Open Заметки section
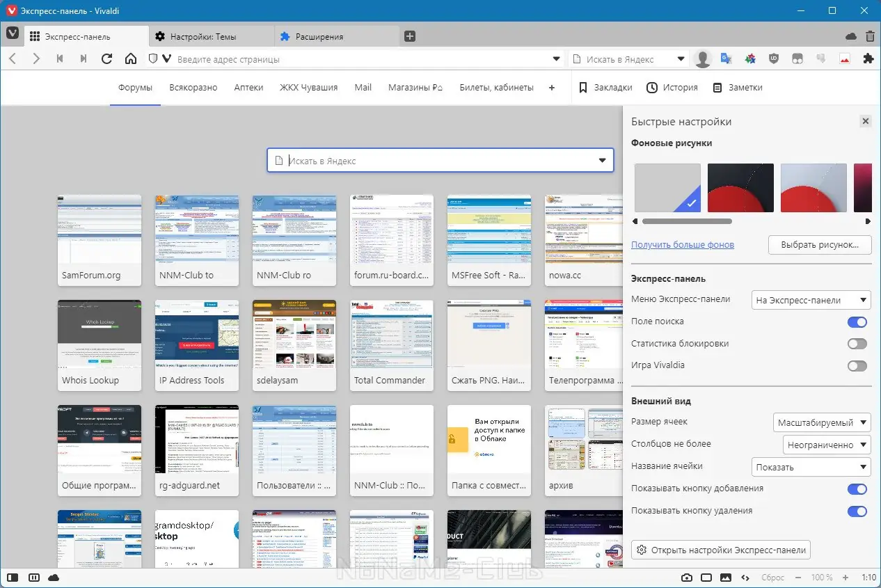The height and width of the screenshot is (588, 881). (737, 88)
